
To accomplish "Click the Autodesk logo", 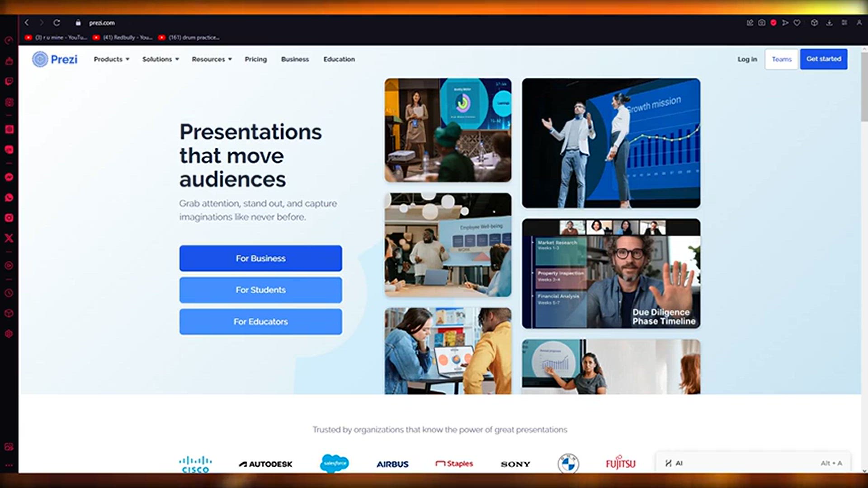I will pos(266,464).
